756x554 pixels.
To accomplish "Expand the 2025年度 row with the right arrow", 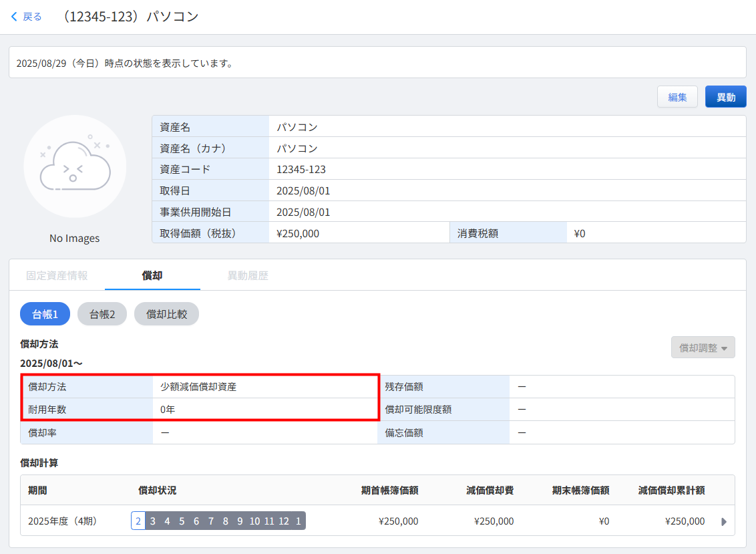I will 724,521.
